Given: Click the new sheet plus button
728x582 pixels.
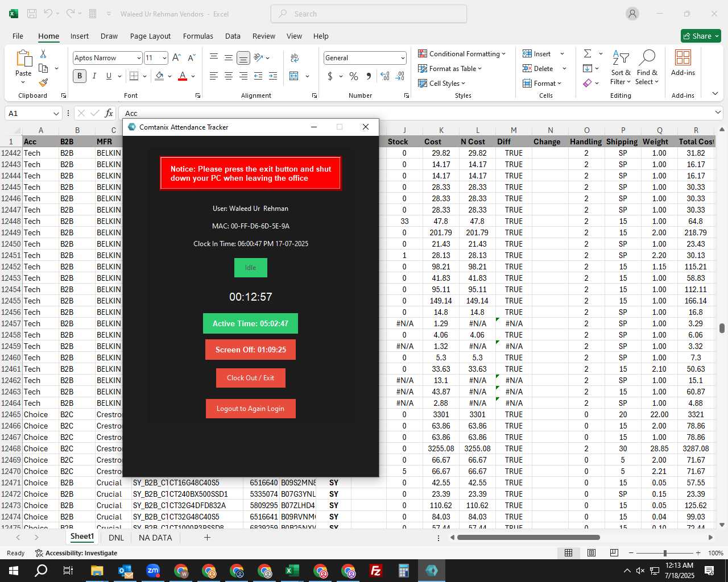Looking at the screenshot, I should click(207, 537).
